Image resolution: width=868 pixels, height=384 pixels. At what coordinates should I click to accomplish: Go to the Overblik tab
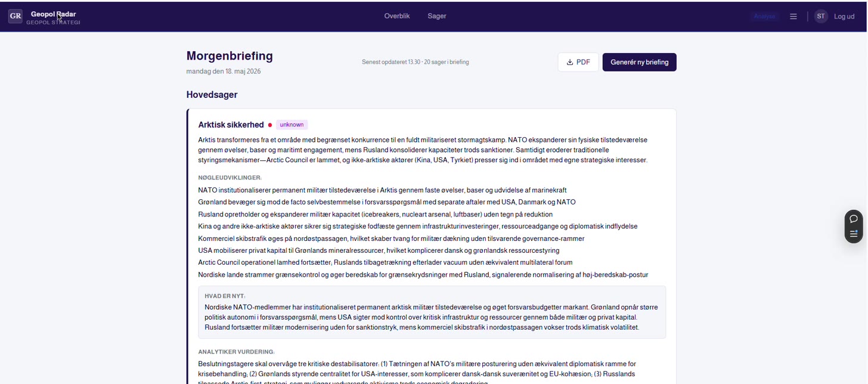[397, 16]
